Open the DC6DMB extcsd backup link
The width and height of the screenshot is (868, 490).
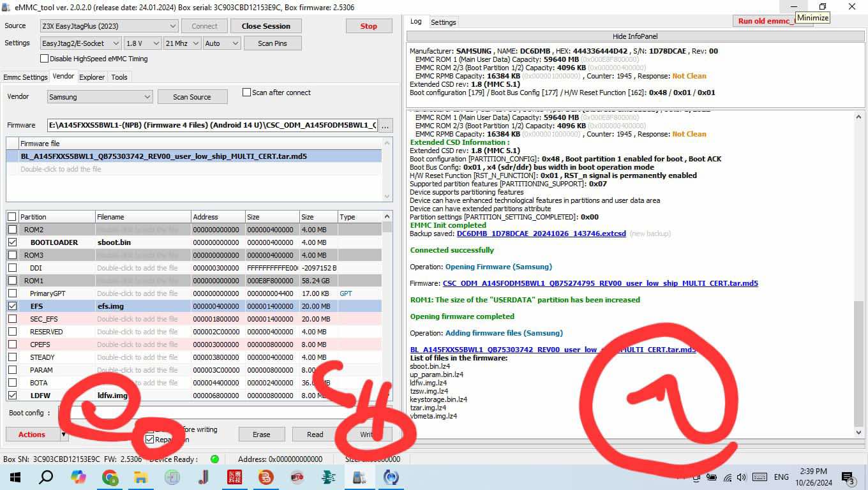[542, 234]
